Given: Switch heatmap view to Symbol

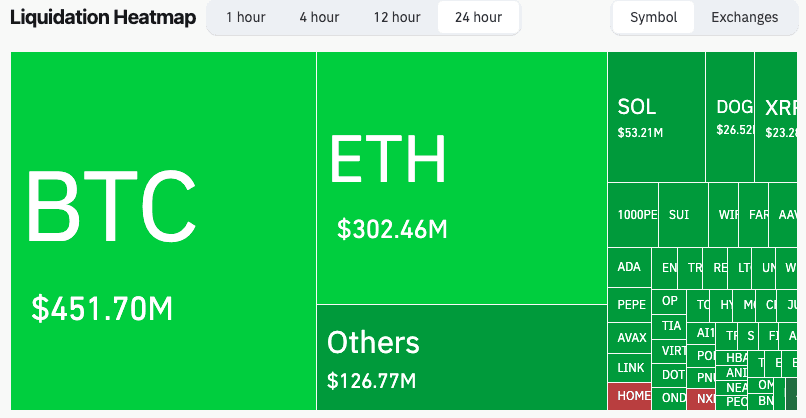Looking at the screenshot, I should click(x=653, y=17).
